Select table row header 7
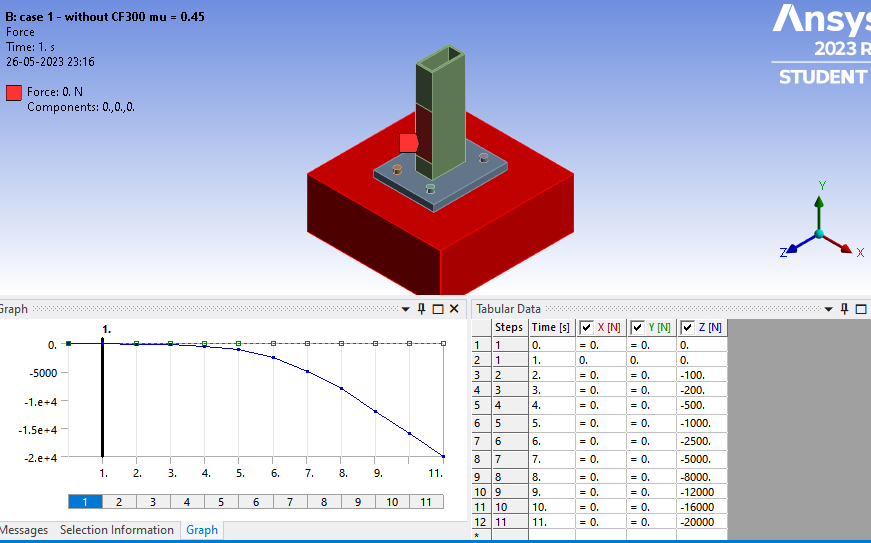 (481, 441)
